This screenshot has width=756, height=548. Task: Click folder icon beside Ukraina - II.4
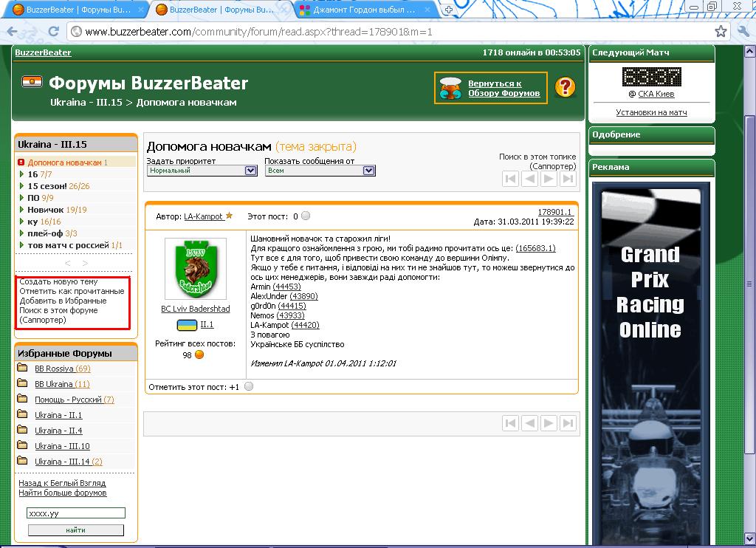pos(22,429)
